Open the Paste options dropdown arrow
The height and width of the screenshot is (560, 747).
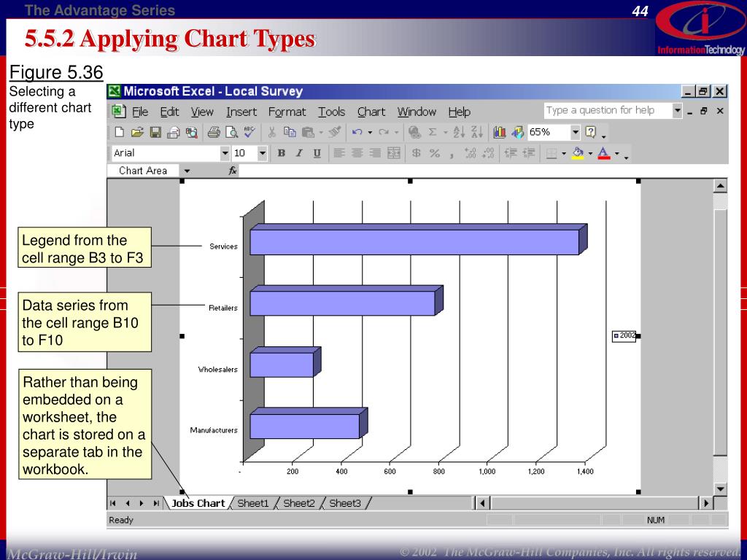pos(321,133)
